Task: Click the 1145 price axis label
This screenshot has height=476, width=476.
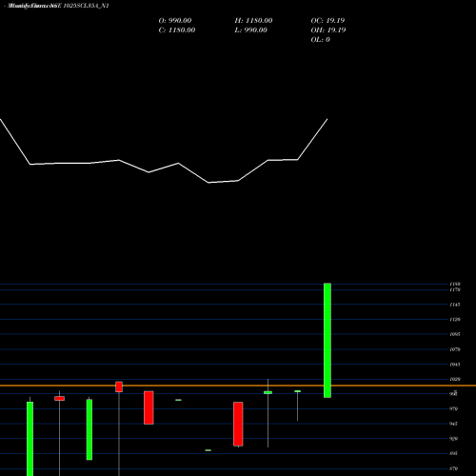Action: point(455,305)
